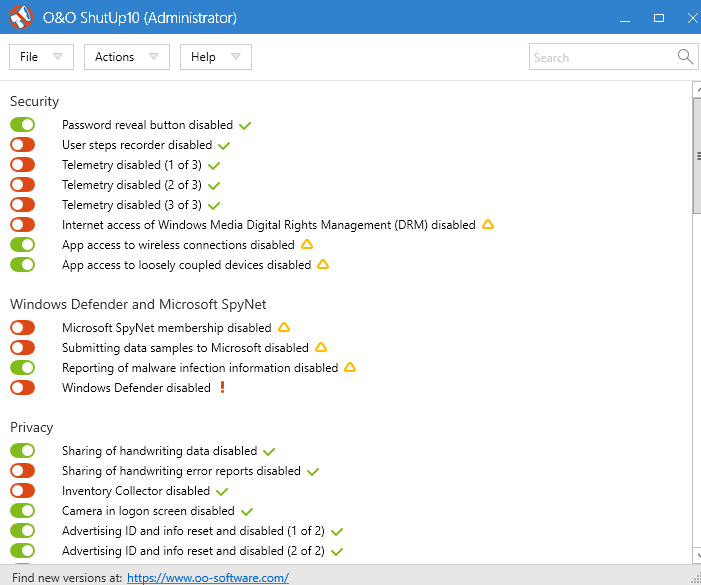Image resolution: width=701 pixels, height=585 pixels.
Task: Click green checkmark beside Telemetry disabled (1 of 3)
Action: 214,166
